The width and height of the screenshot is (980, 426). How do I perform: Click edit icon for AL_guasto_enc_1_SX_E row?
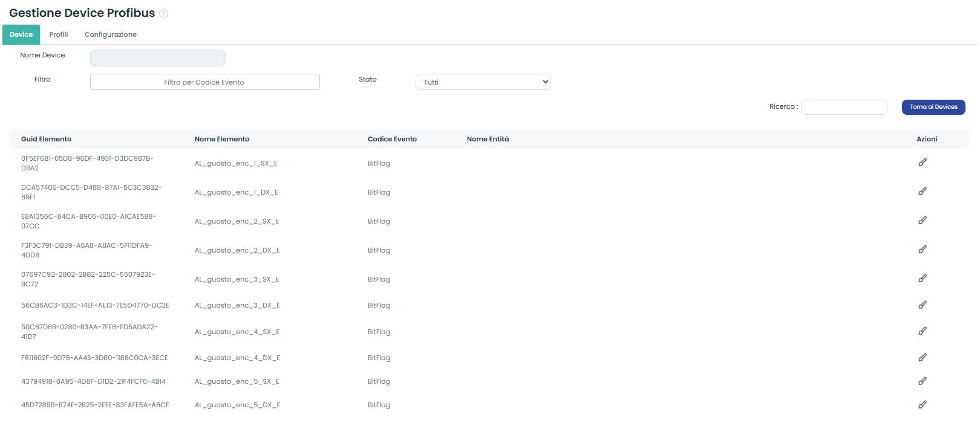pyautogui.click(x=922, y=163)
